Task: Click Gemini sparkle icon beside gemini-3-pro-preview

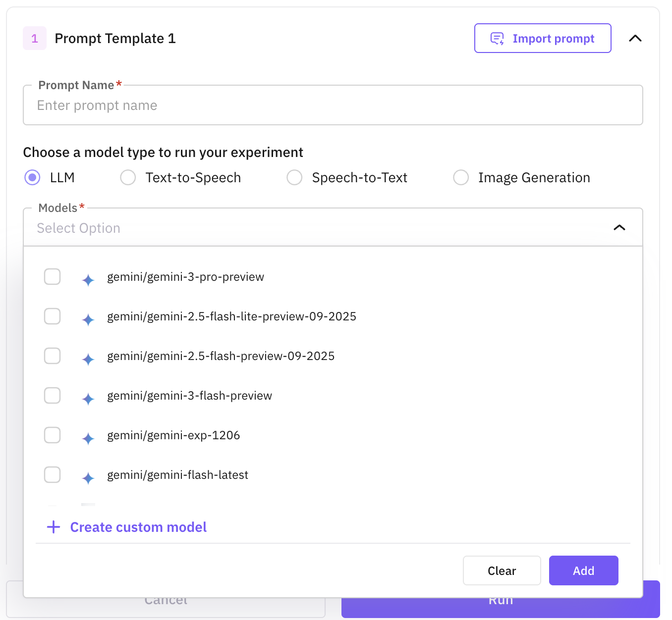Action: pyautogui.click(x=88, y=280)
